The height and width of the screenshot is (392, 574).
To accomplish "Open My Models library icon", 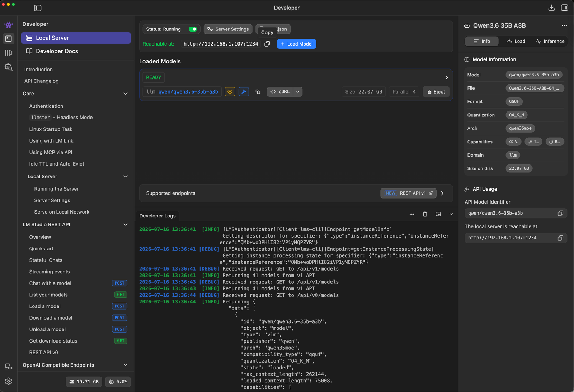I will 9,53.
